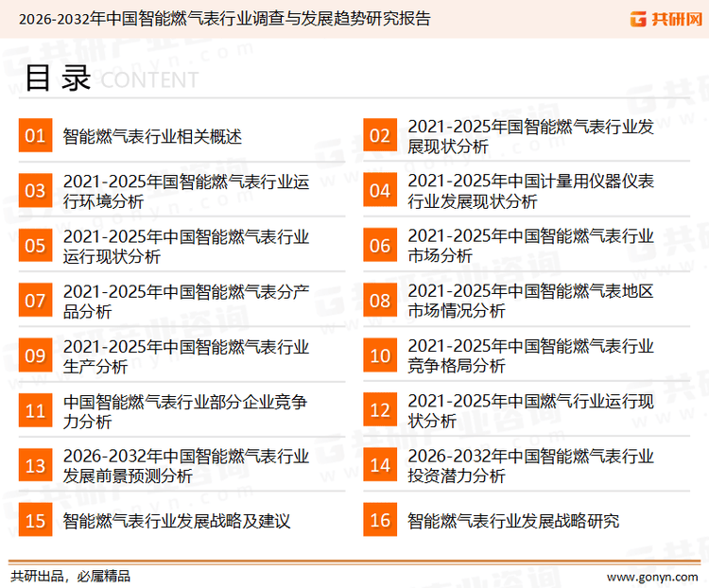This screenshot has height=588, width=709.
Task: Click 共研出品，必属精品 footer slogan
Action: pyautogui.click(x=70, y=576)
